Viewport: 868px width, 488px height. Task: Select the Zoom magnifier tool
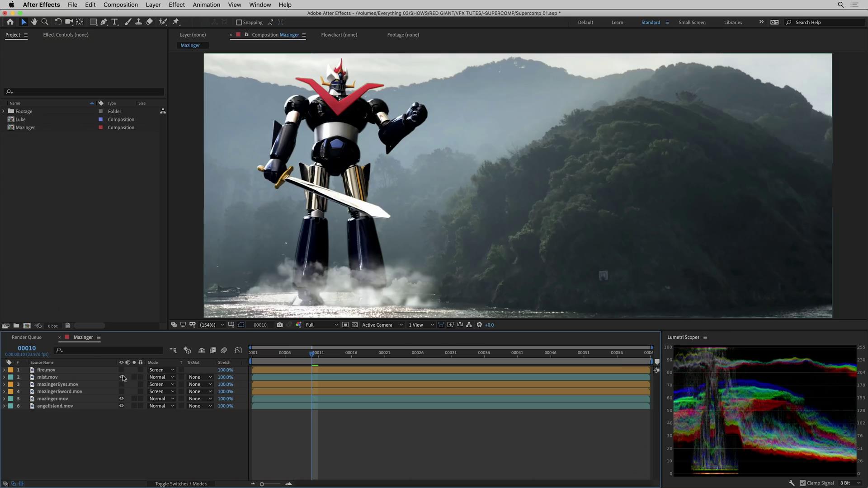click(x=45, y=22)
